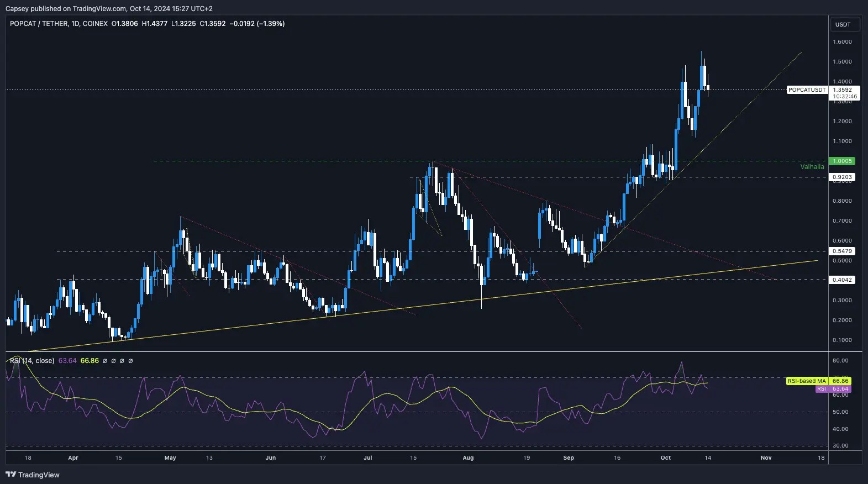Click the 50.00 RSI scale label

tap(840, 412)
